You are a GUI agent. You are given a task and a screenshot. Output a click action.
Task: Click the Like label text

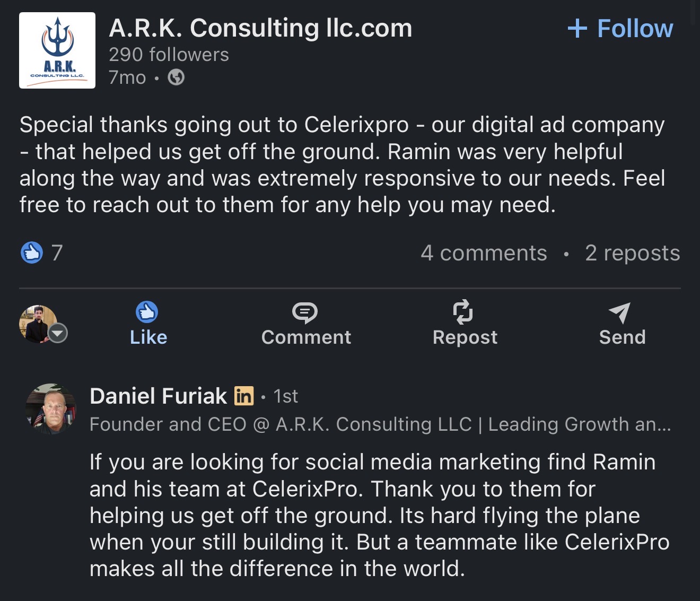(x=148, y=337)
